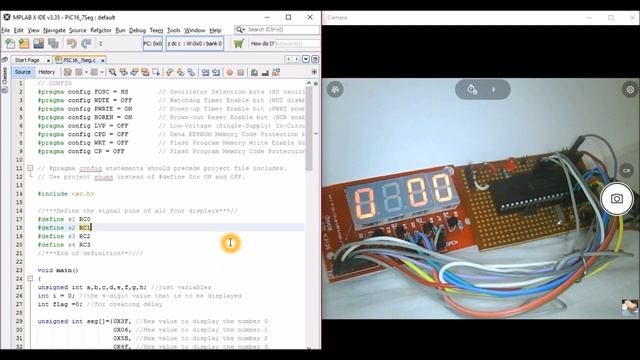
Task: Click the Stop Macro Recording icon
Action: (241, 72)
